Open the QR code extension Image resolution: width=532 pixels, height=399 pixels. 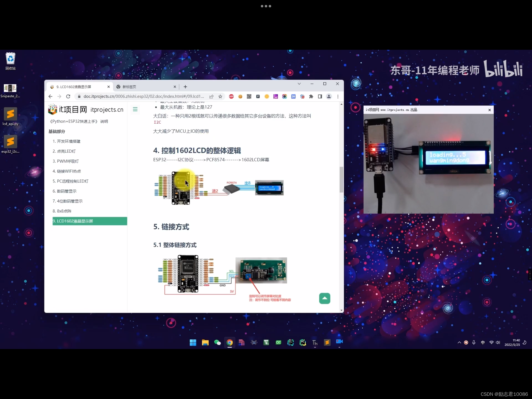(249, 97)
